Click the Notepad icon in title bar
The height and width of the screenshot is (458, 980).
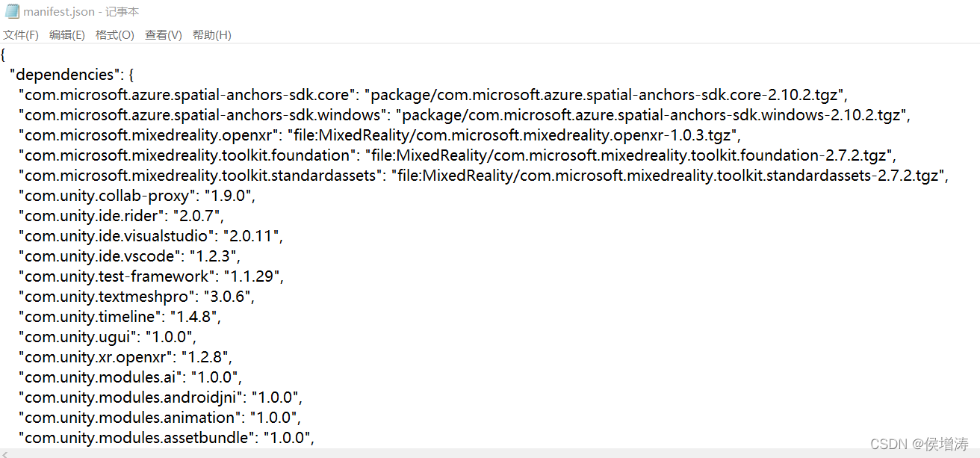11,12
